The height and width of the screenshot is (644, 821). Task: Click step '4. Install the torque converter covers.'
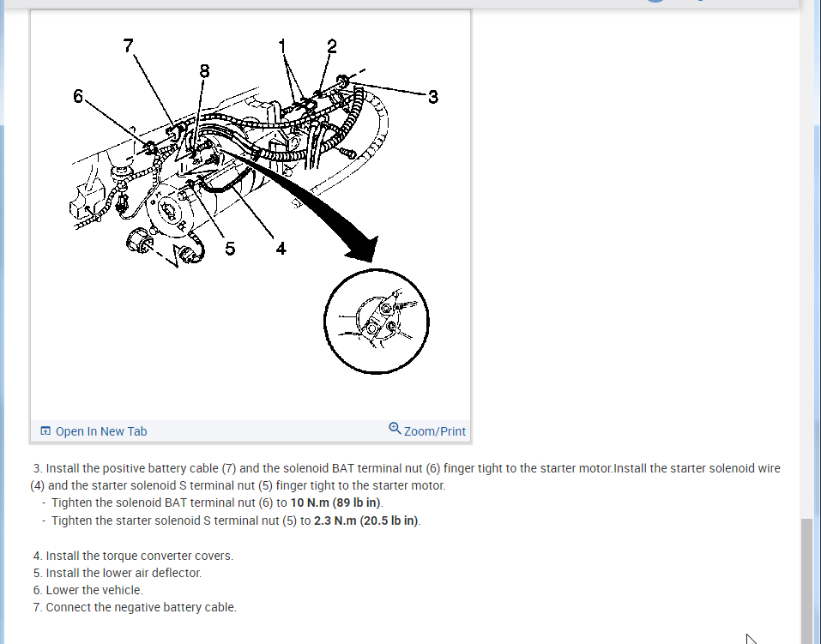point(133,556)
